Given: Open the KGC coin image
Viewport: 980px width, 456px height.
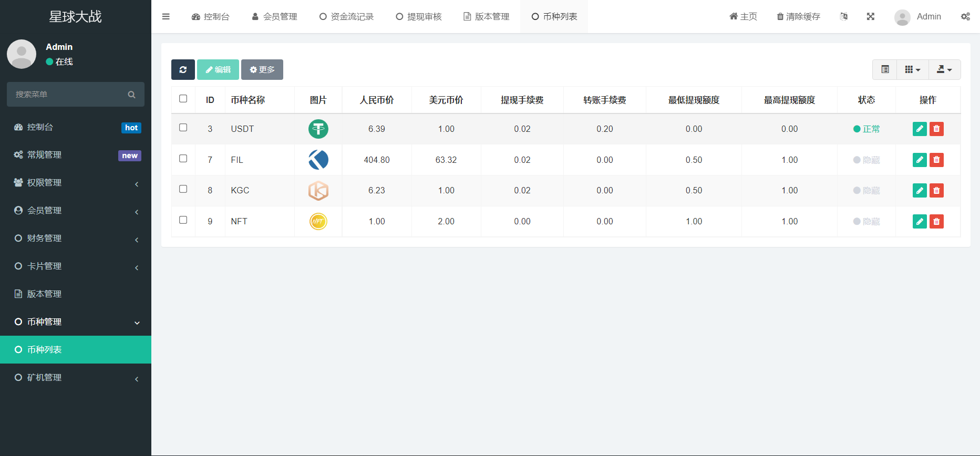Looking at the screenshot, I should coord(318,190).
